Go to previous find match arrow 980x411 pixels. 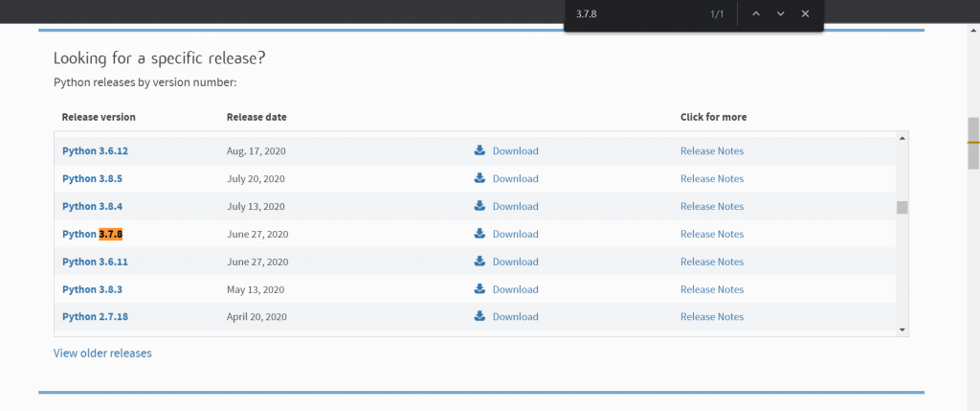[x=756, y=13]
